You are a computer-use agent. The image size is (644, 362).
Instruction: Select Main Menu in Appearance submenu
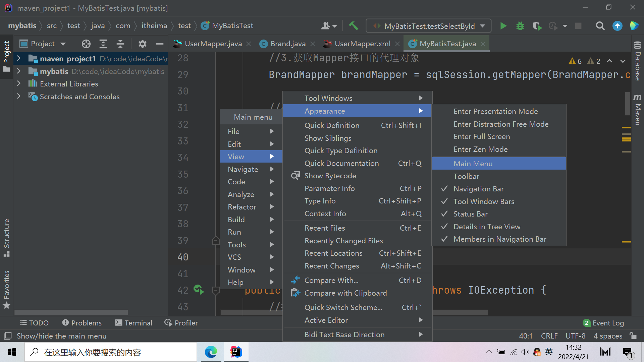473,164
